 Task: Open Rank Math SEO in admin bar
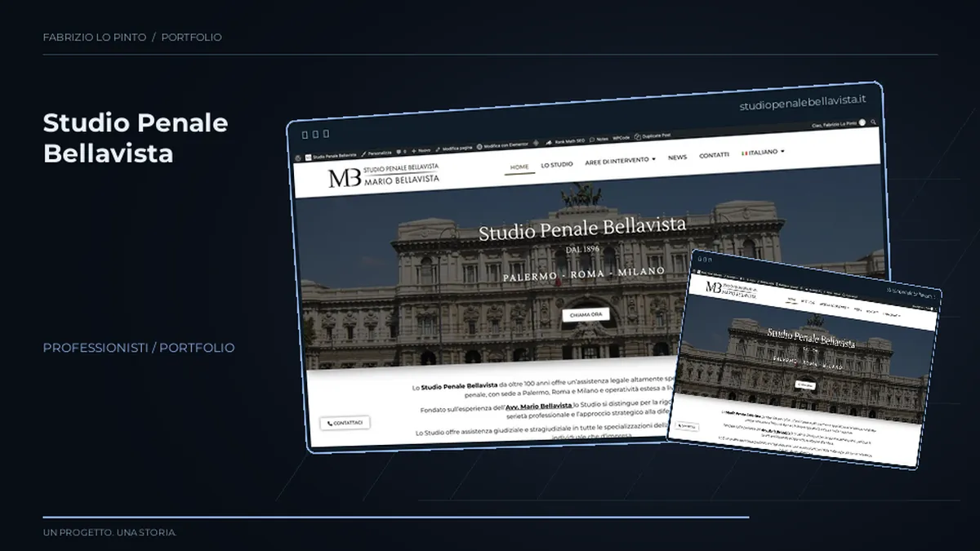565,140
